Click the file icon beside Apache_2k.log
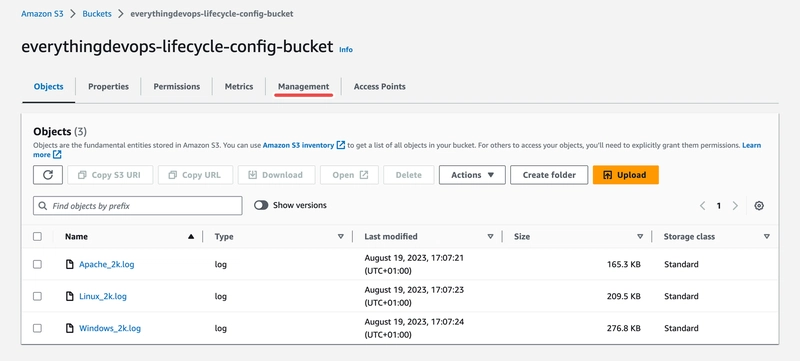The width and height of the screenshot is (800, 361). [70, 265]
